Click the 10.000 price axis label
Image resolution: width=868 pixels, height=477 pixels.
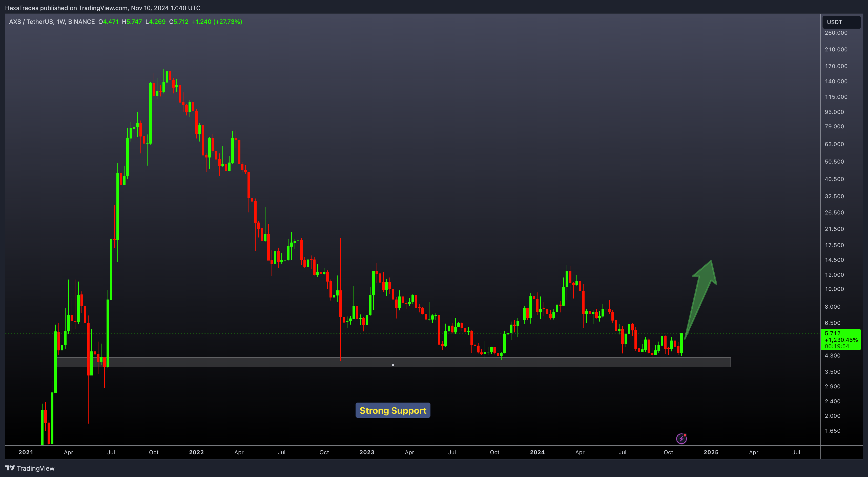point(834,289)
